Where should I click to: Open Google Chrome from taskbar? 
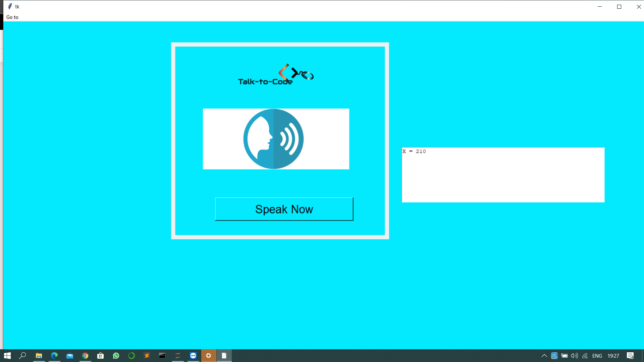coord(85,356)
